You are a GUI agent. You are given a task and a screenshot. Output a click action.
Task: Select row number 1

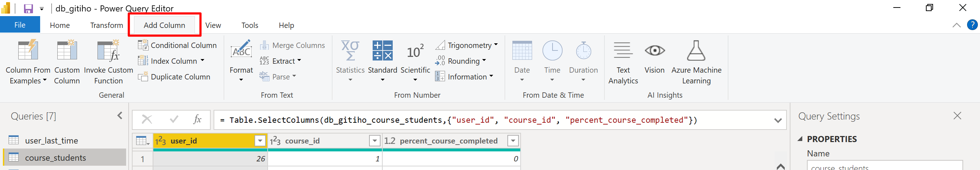pyautogui.click(x=143, y=159)
